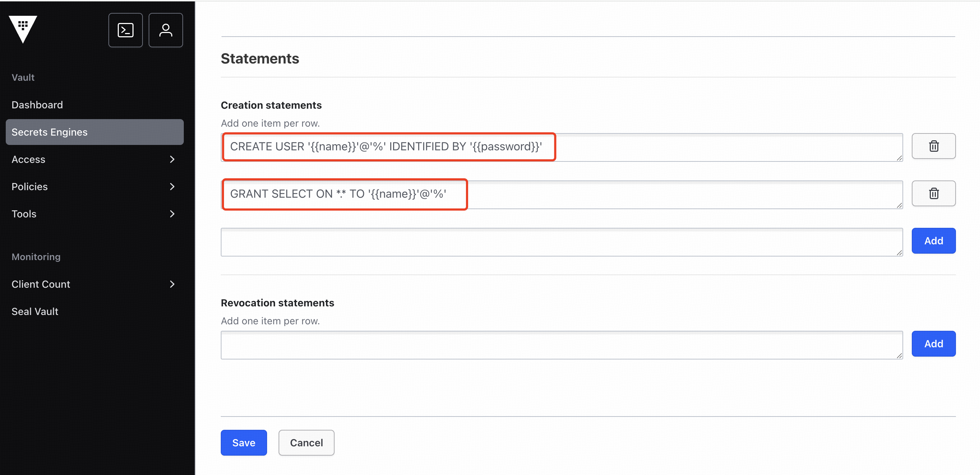Delete the GRANT SELECT statement row

[933, 194]
